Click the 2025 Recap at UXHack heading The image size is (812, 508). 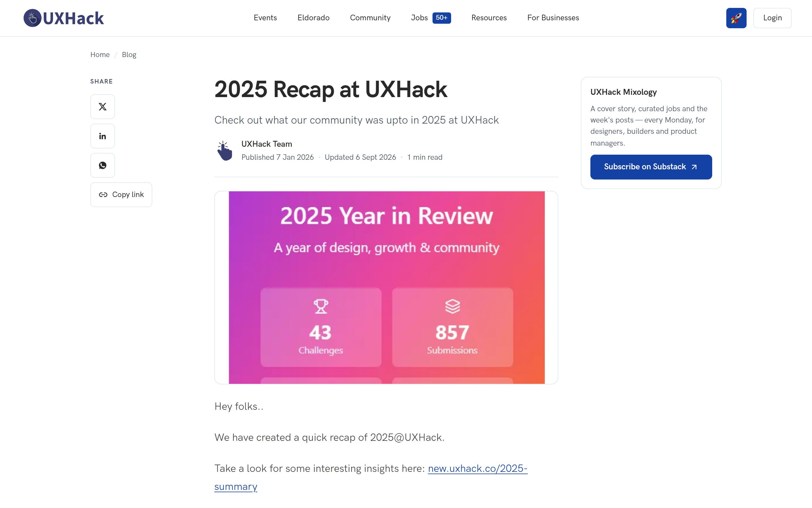pyautogui.click(x=331, y=90)
